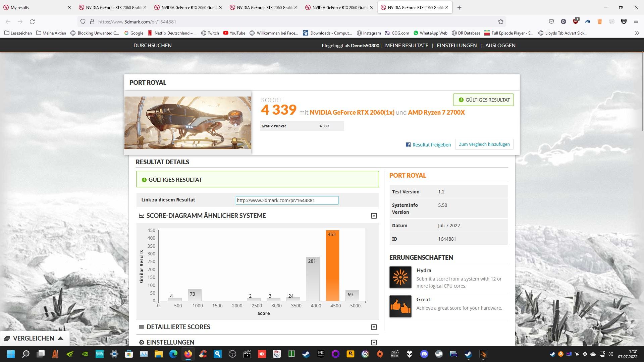Go to MEINE RESULTATE
The height and width of the screenshot is (362, 644).
(x=407, y=45)
